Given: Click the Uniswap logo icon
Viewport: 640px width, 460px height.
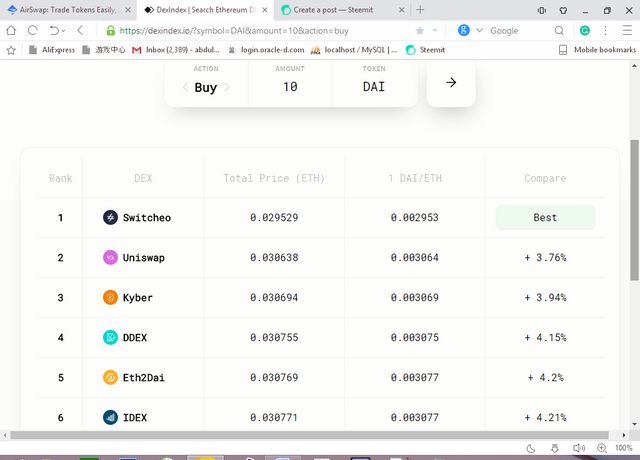Looking at the screenshot, I should point(110,257).
